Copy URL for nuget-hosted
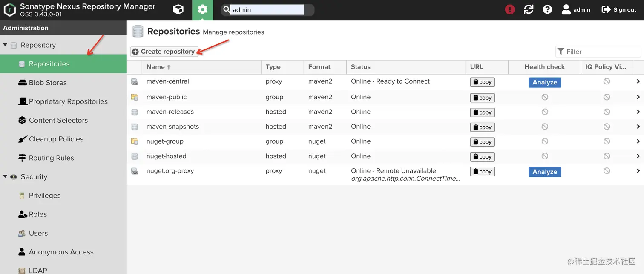644x274 pixels. (x=482, y=156)
